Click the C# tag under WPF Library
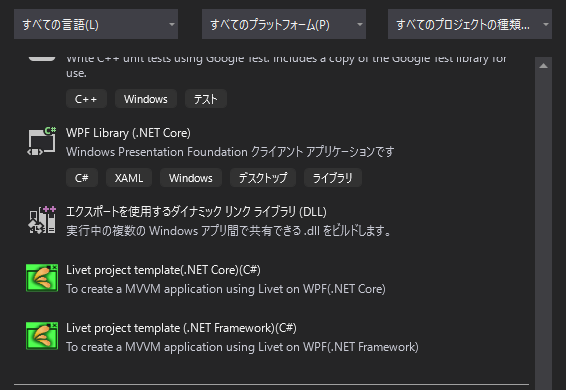This screenshot has width=566, height=390. 82,178
